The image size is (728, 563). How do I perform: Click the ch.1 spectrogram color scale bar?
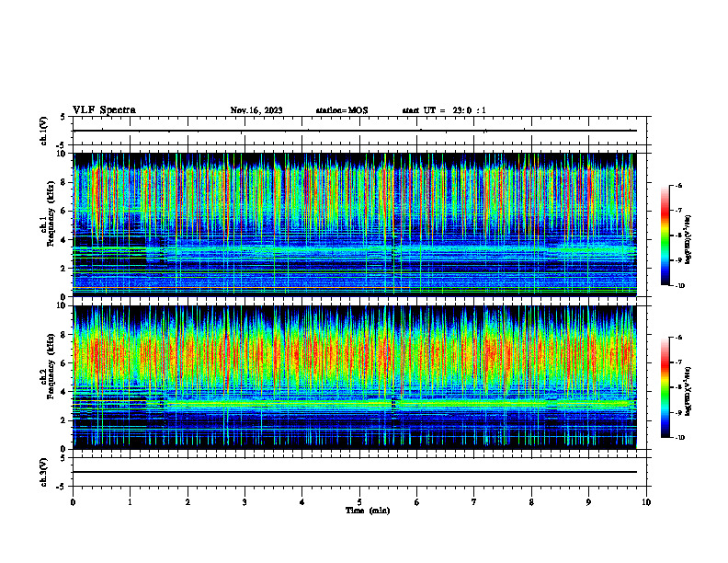point(665,236)
